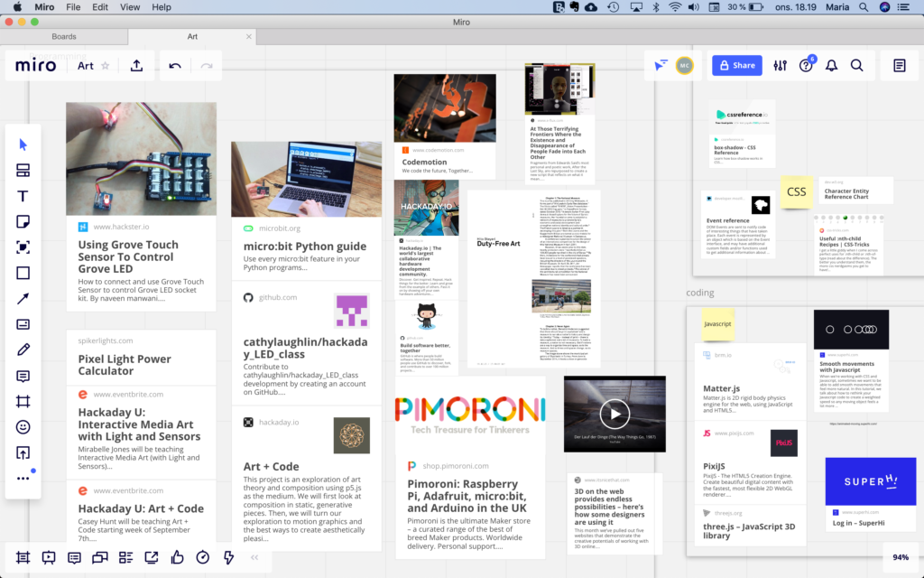
Task: Select the card tool in left toolbar
Action: [23, 324]
